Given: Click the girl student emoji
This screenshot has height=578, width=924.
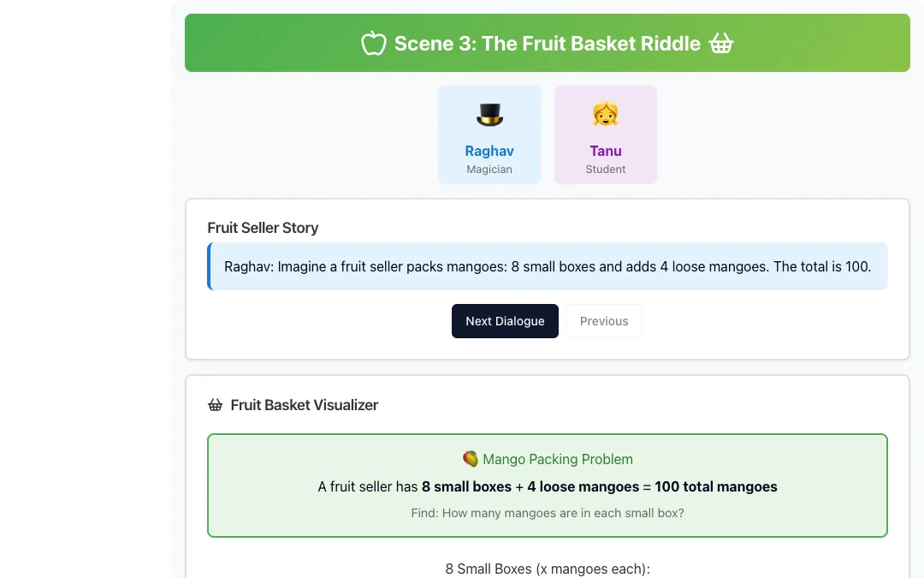Looking at the screenshot, I should click(605, 115).
